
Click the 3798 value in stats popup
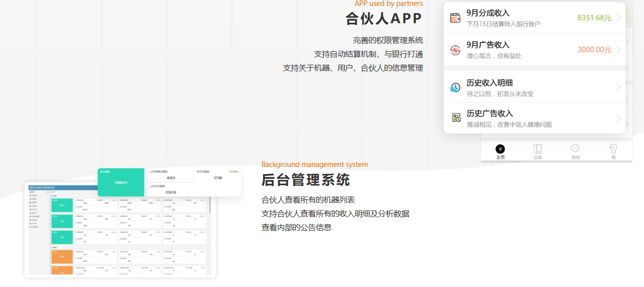click(218, 178)
